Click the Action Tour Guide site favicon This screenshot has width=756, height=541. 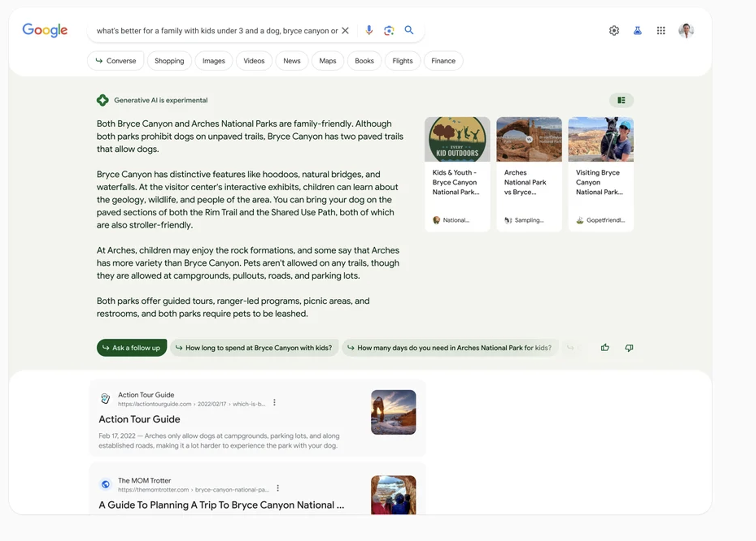[105, 399]
